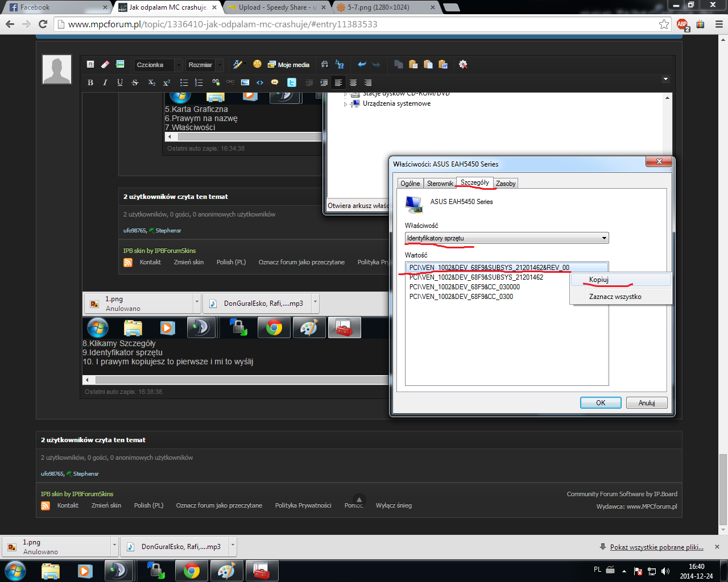728x582 pixels.
Task: Click the gear icon at the editor toolbar end
Action: tap(463, 64)
